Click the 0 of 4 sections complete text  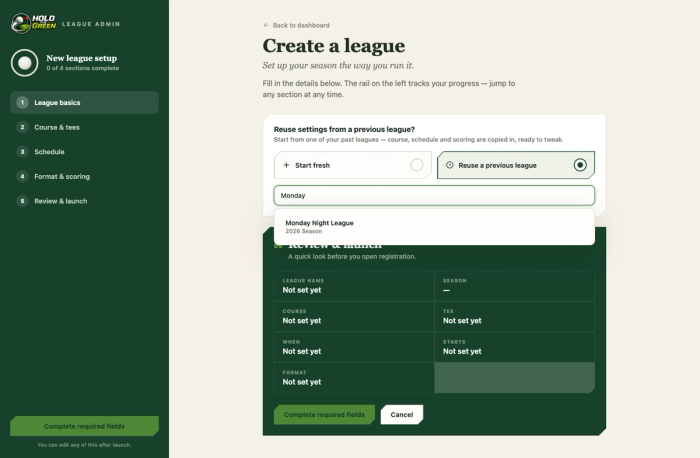pos(83,68)
